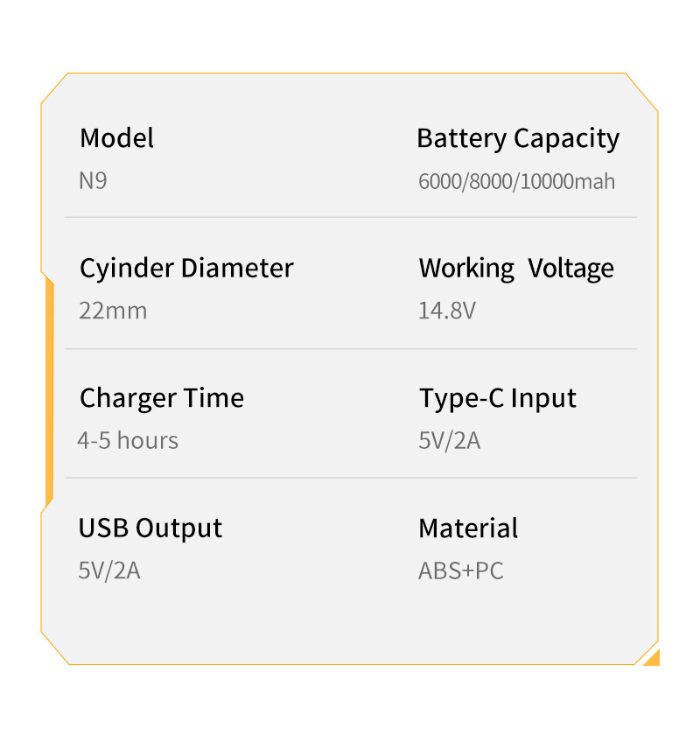This screenshot has height=749, width=700.
Task: Click the divider line above USB Output
Action: coord(350,478)
